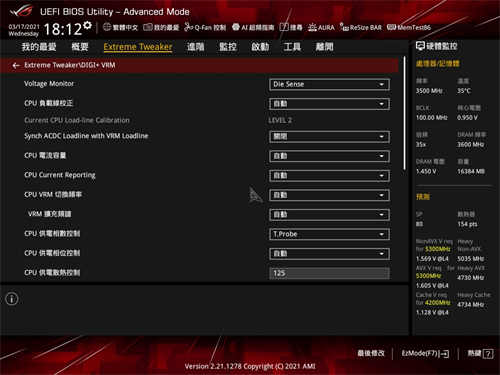
Task: Switch to the 進階 tab
Action: (x=195, y=47)
